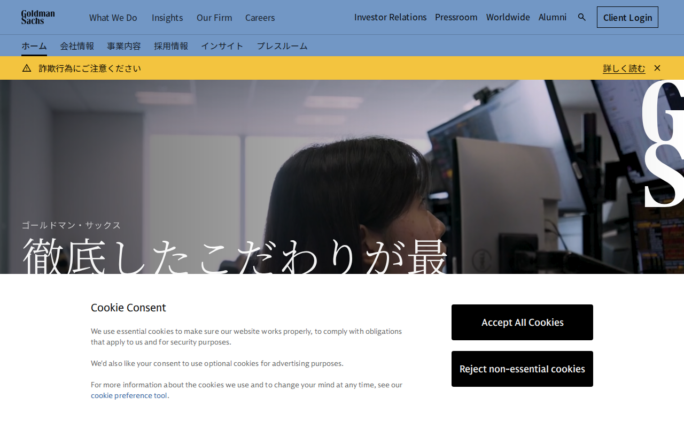
Task: Switch to the 会社情報 tab
Action: coord(77,46)
